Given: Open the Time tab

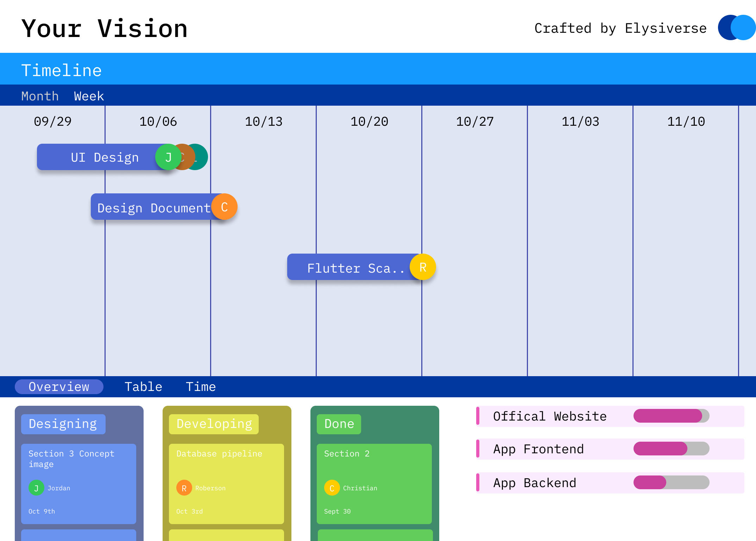Looking at the screenshot, I should tap(201, 387).
